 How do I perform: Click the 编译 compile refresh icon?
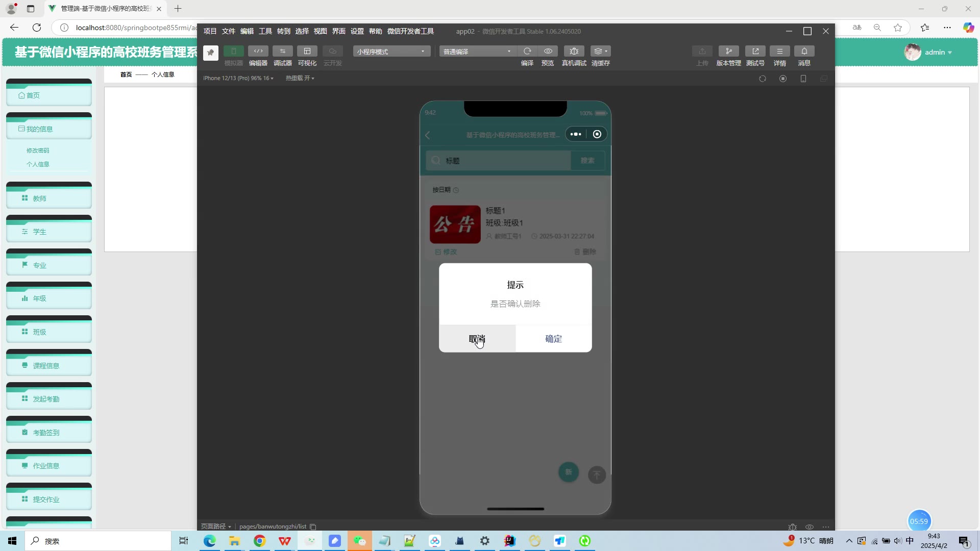click(x=527, y=51)
